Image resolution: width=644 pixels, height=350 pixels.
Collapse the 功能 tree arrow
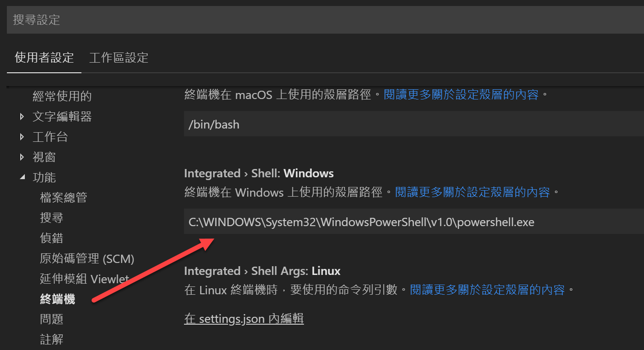22,178
